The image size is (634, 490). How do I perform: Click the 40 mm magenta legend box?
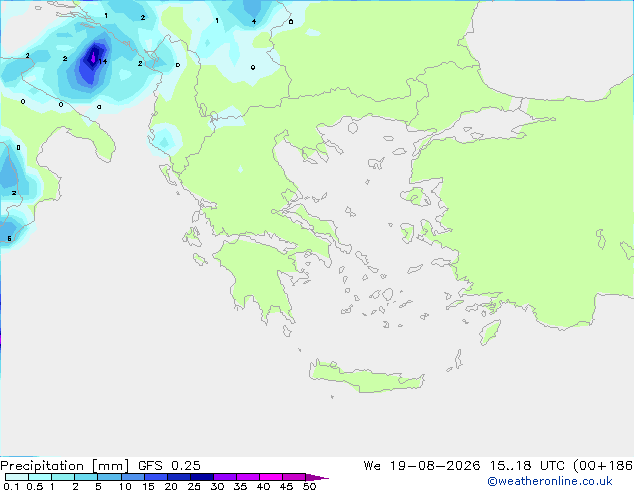coord(271,477)
